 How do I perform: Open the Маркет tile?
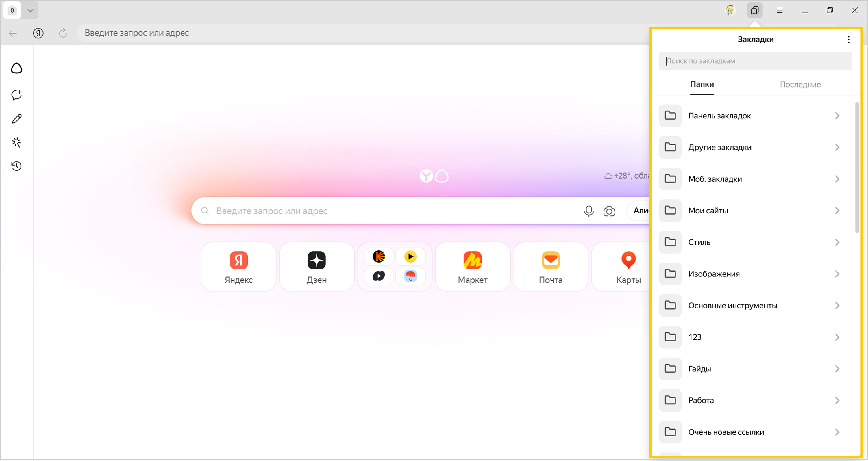[473, 267]
